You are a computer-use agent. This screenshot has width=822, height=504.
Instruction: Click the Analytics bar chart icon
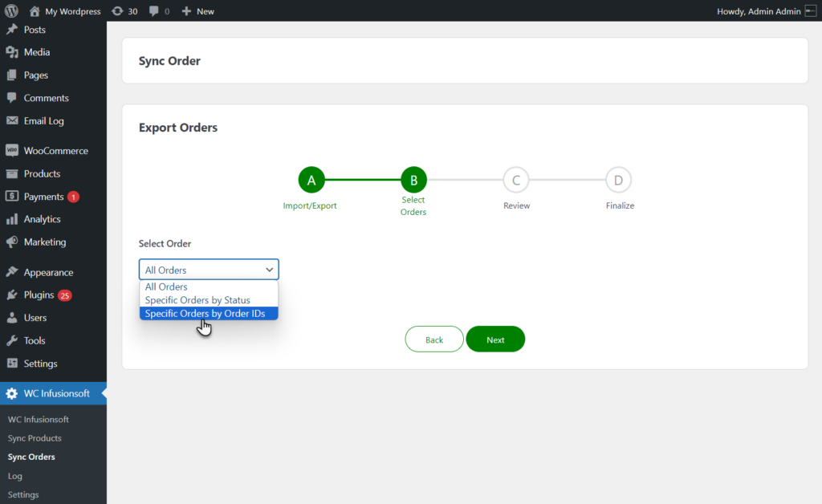pyautogui.click(x=12, y=219)
